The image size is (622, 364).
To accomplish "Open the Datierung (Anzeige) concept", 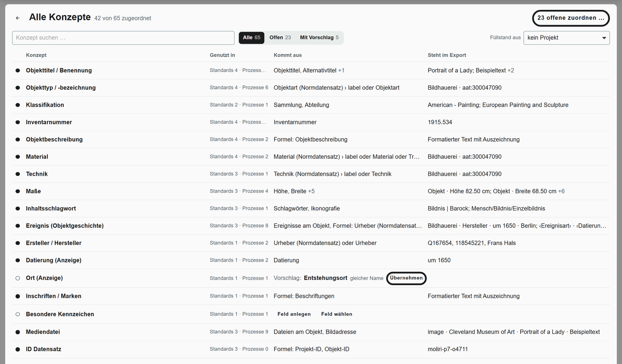I will [53, 260].
